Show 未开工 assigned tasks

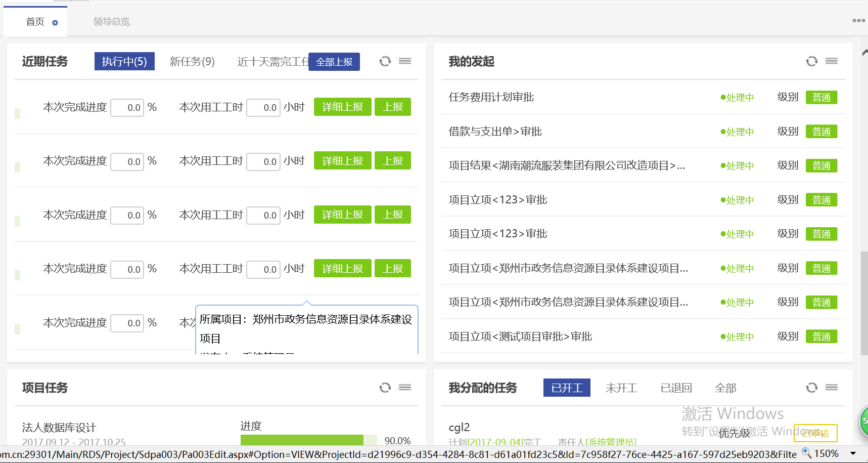[621, 388]
